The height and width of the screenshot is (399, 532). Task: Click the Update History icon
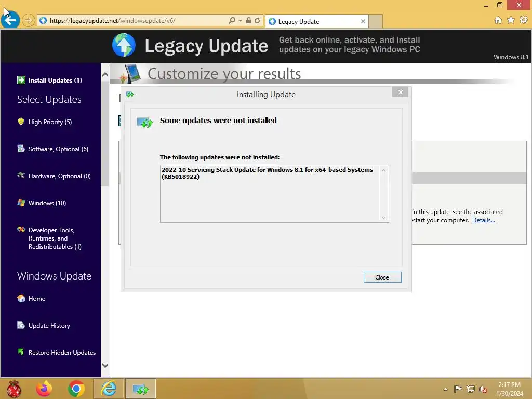coord(21,325)
